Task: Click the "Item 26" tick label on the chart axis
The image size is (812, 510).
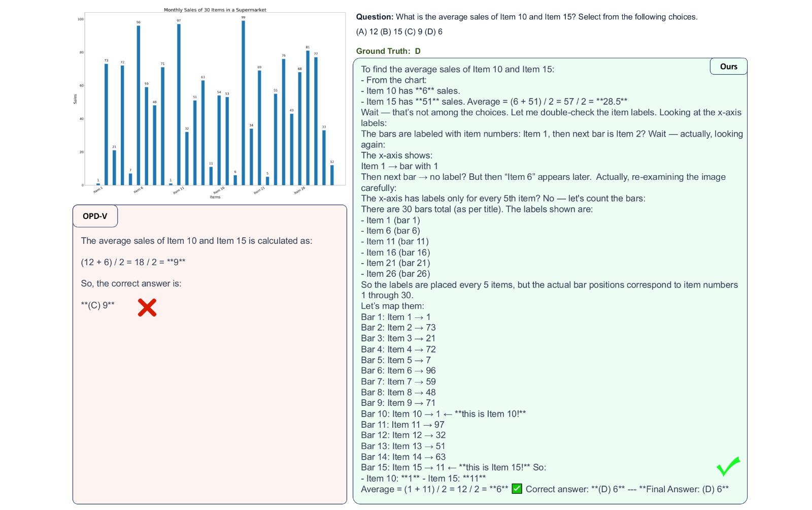Action: pos(299,190)
